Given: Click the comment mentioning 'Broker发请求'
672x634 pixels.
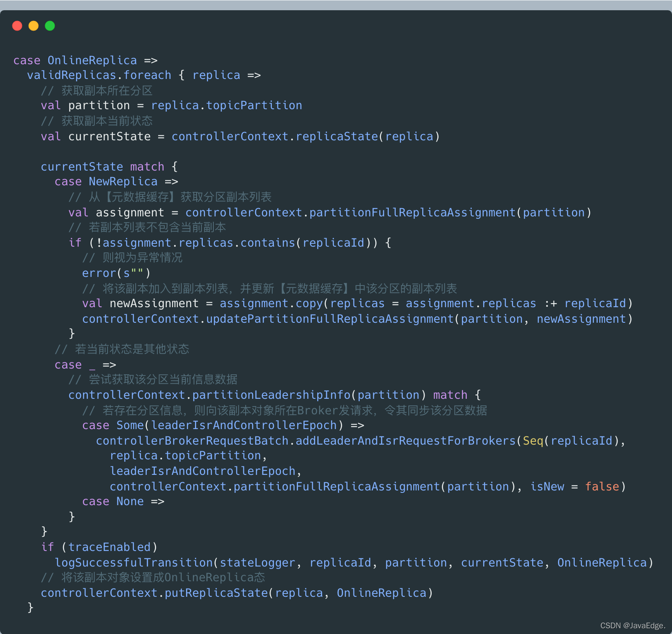Looking at the screenshot, I should [x=285, y=411].
